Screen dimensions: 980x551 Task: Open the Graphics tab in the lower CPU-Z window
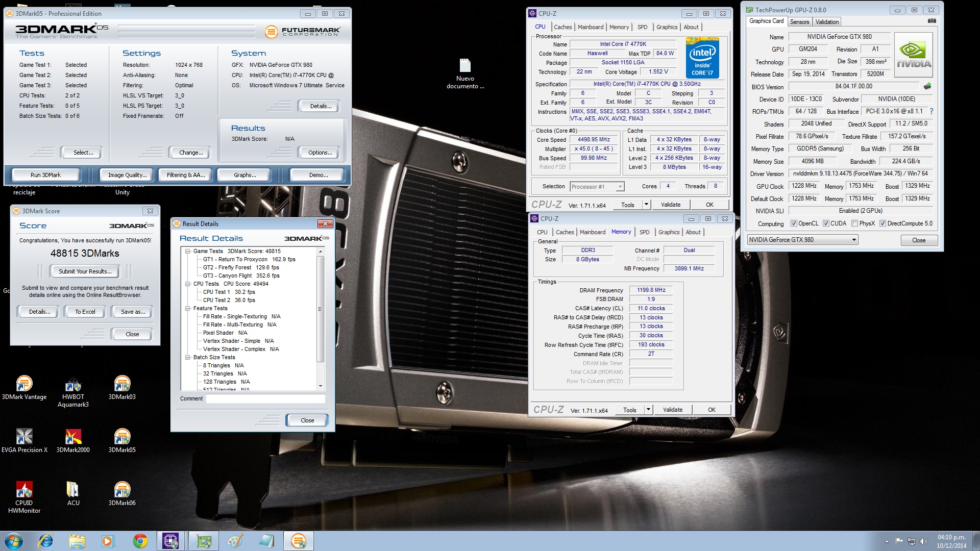669,232
